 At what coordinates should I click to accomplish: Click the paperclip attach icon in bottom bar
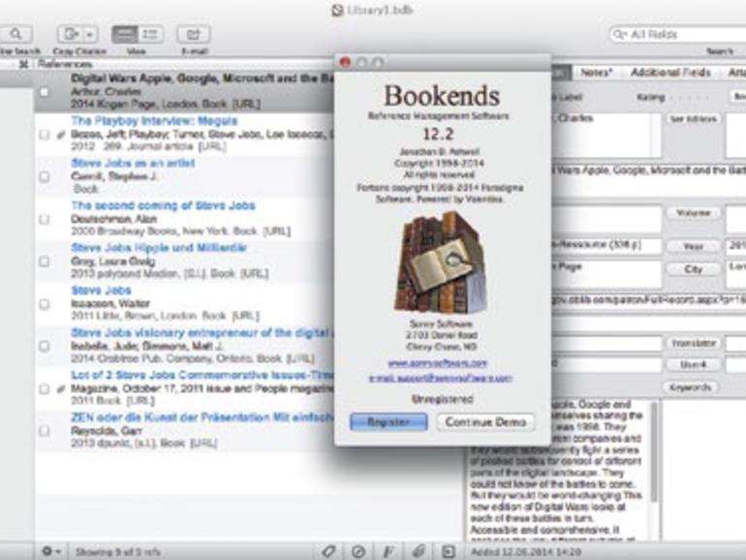[x=419, y=552]
